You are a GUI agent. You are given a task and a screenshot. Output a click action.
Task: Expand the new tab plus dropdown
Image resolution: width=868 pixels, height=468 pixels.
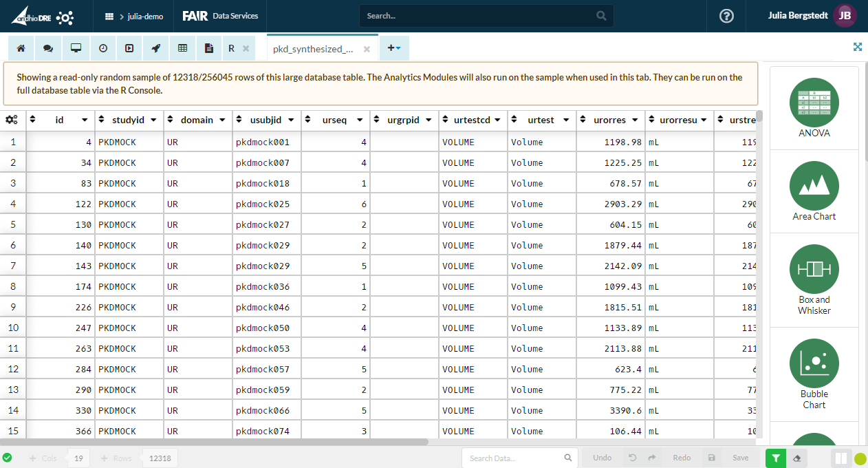(x=394, y=48)
